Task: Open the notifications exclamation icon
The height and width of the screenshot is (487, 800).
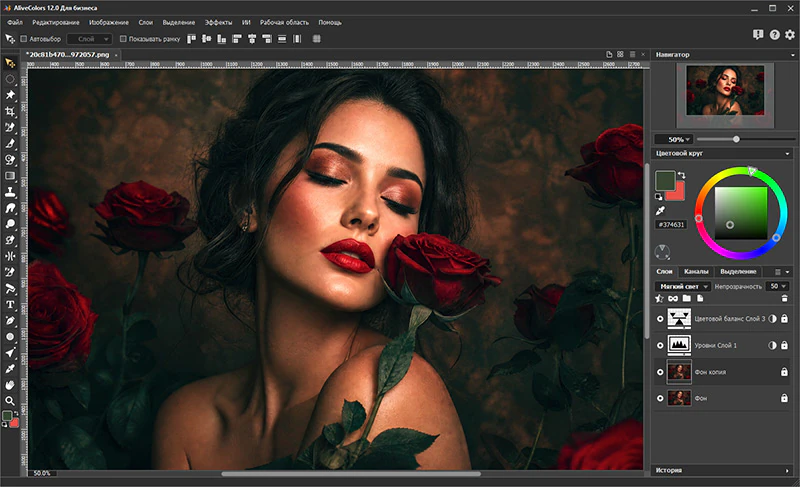Action: coord(758,34)
